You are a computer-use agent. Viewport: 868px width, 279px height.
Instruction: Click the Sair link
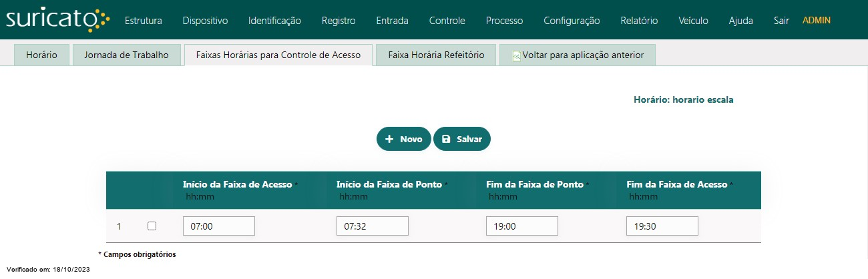coord(781,21)
